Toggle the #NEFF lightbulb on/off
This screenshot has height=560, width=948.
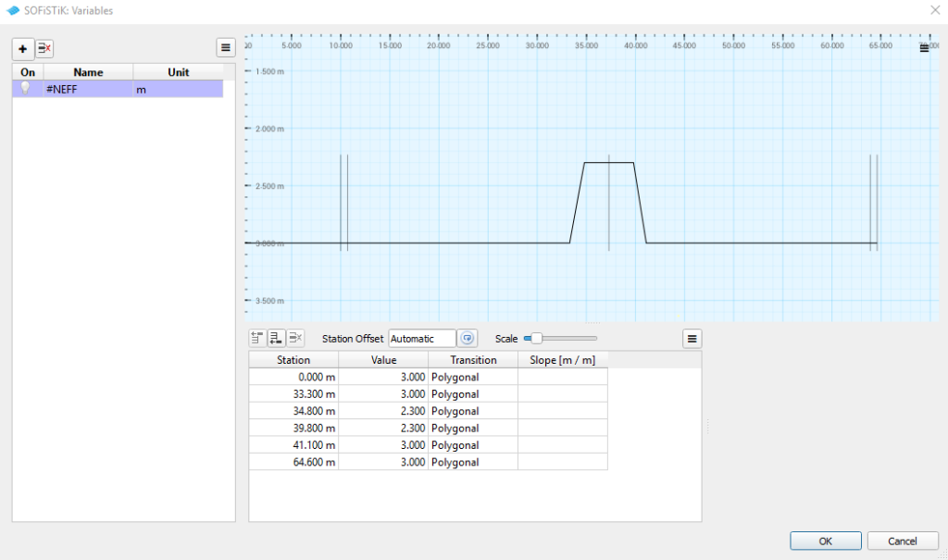26,89
